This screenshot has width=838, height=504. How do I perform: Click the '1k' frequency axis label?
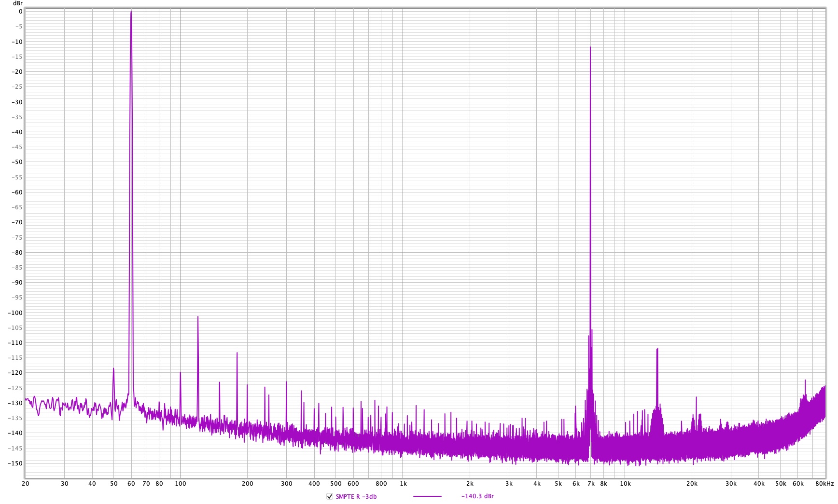(403, 483)
